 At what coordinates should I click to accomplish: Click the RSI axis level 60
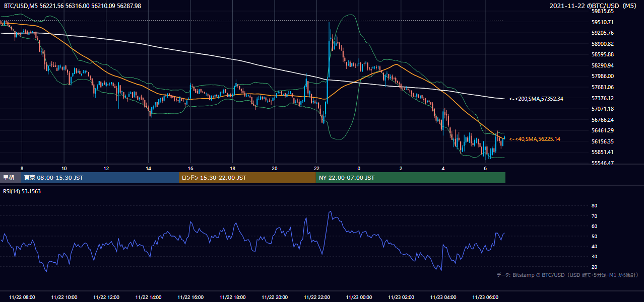coord(594,226)
